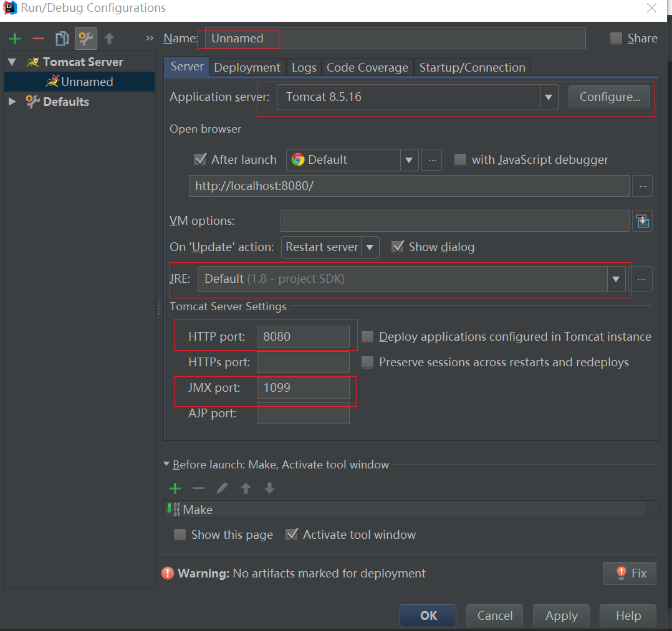
Task: Open the Startup/Connection tab
Action: point(473,68)
